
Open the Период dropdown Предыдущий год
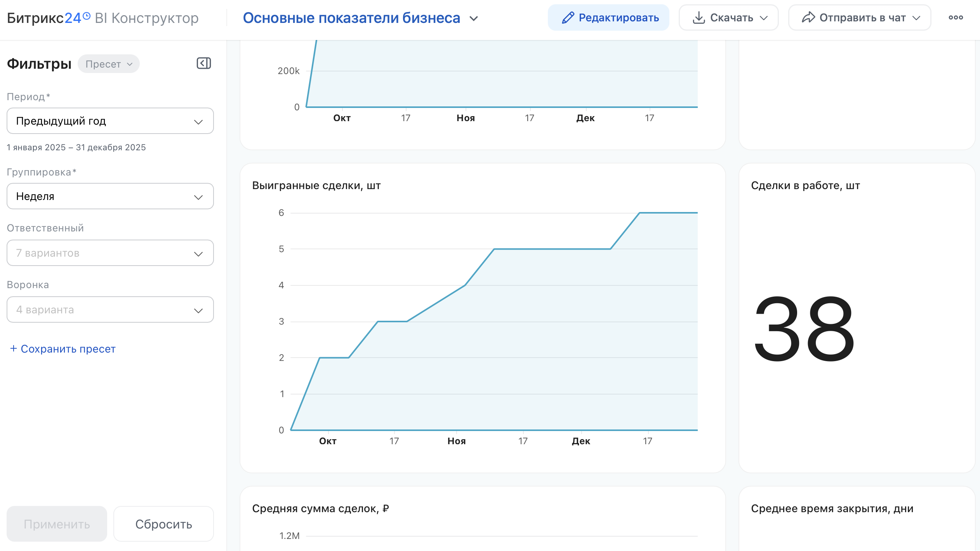[110, 121]
